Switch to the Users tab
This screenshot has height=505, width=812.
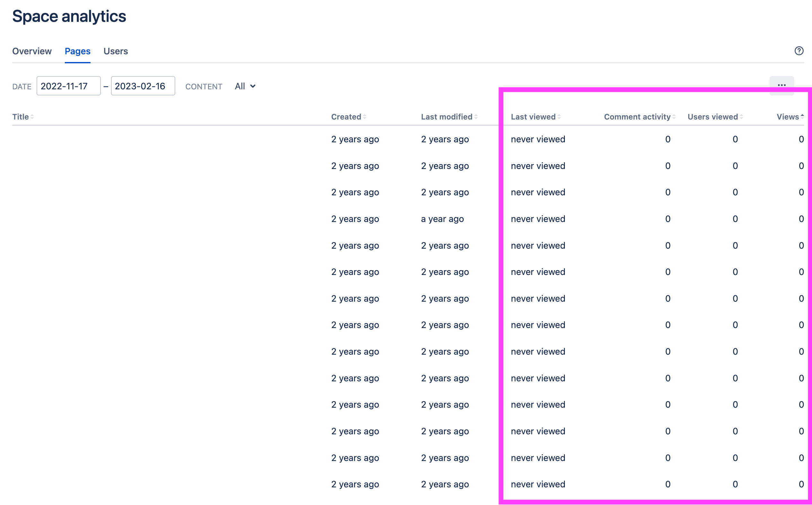coord(116,51)
